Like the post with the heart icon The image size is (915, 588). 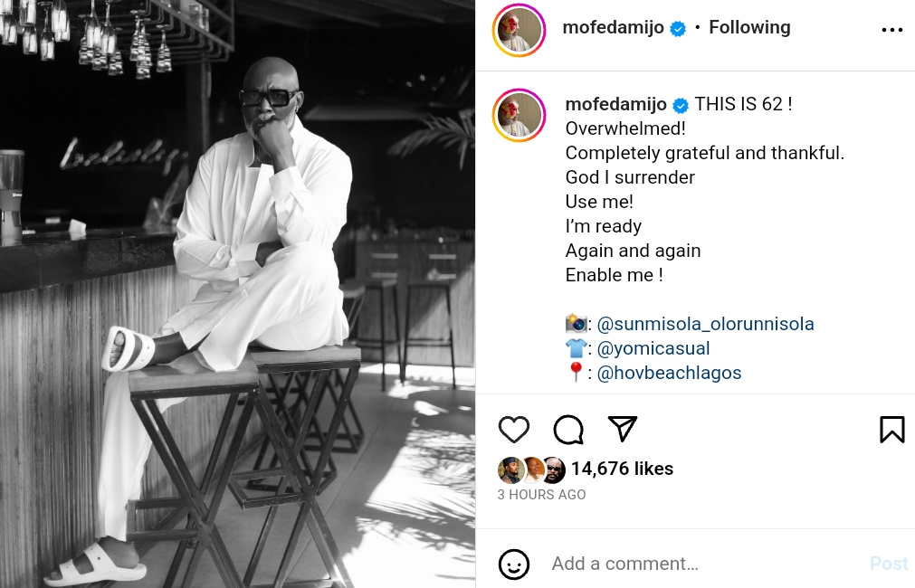[x=514, y=429]
